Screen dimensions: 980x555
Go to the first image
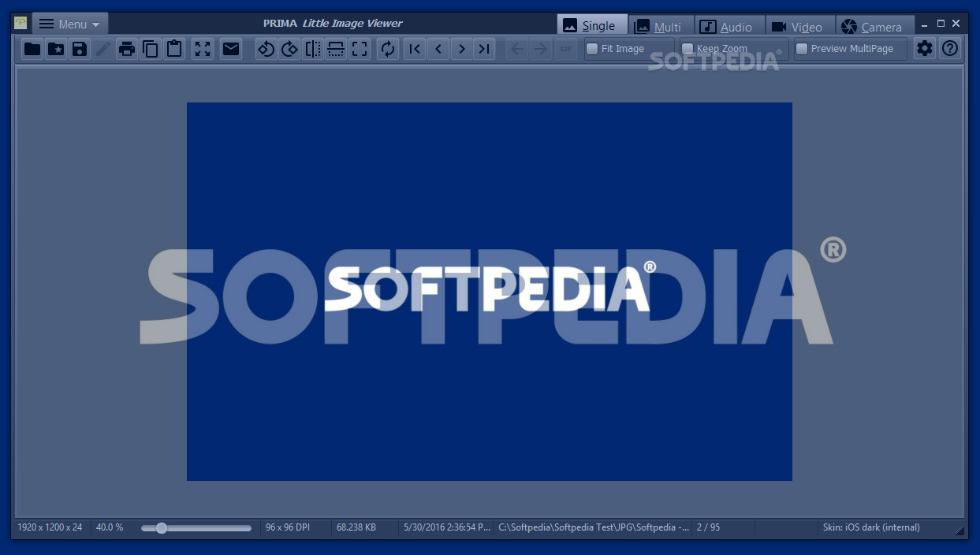(415, 50)
